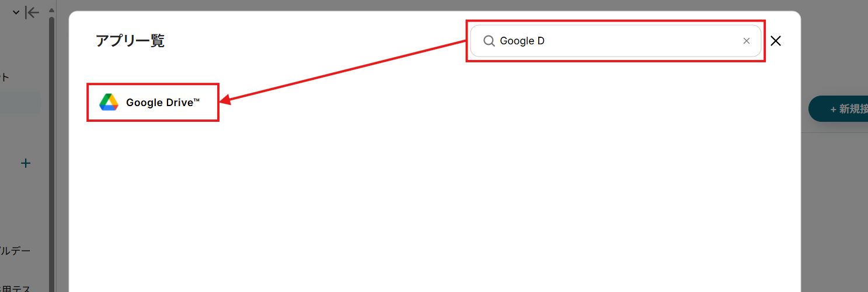
Task: Focus the search field containing "Google D"
Action: [x=616, y=41]
